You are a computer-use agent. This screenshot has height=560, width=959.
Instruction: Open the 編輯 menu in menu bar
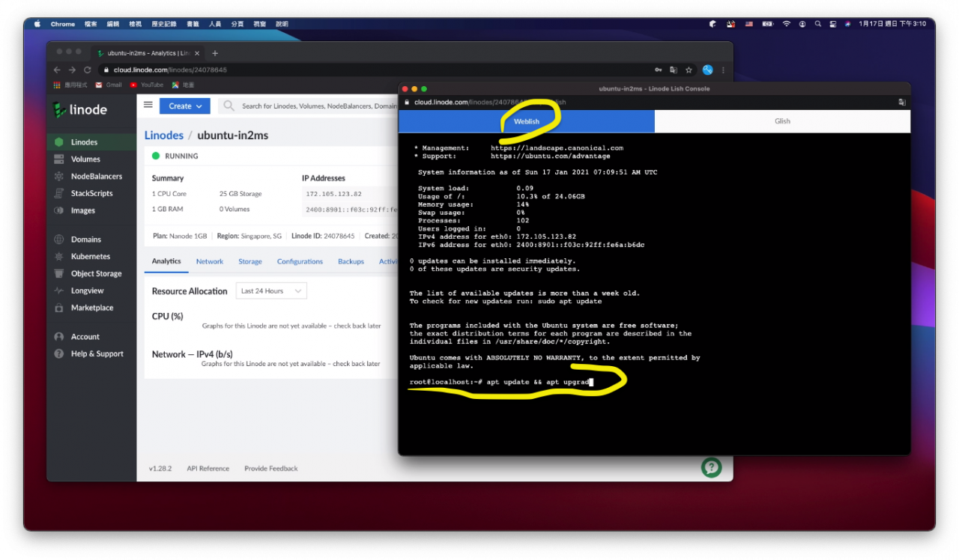click(113, 24)
